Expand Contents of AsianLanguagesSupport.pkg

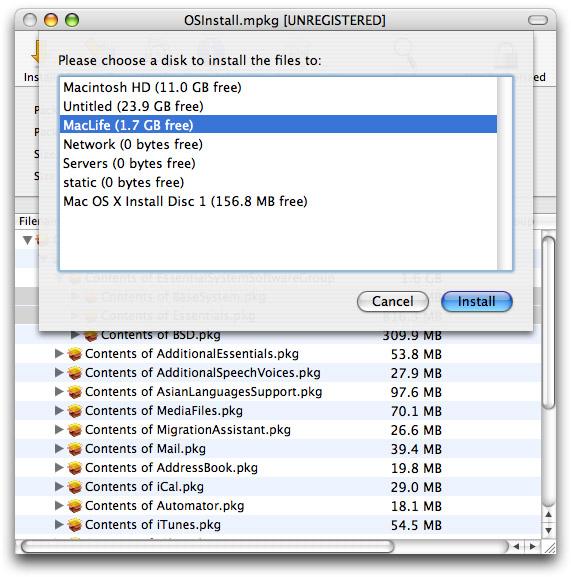click(x=59, y=392)
